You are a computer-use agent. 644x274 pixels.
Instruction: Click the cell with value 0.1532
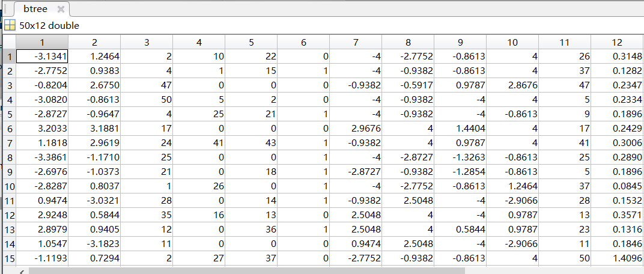point(618,201)
